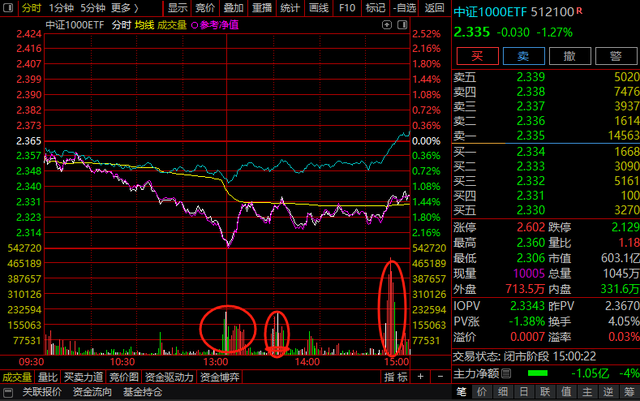Select the 细 detail tab
The image size is (640, 401).
[x=503, y=392]
